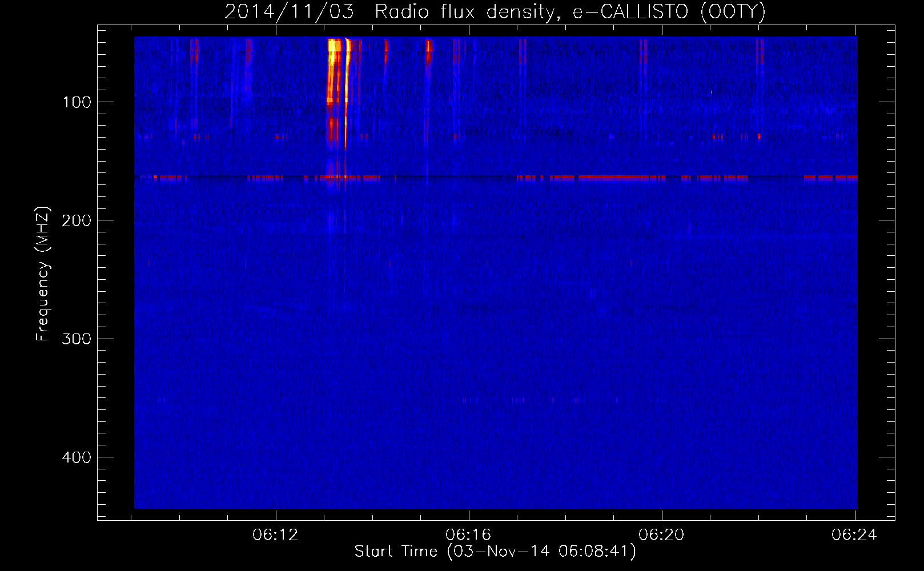This screenshot has width=924, height=571.
Task: Click the 06:20 time tick label
Action: point(661,535)
